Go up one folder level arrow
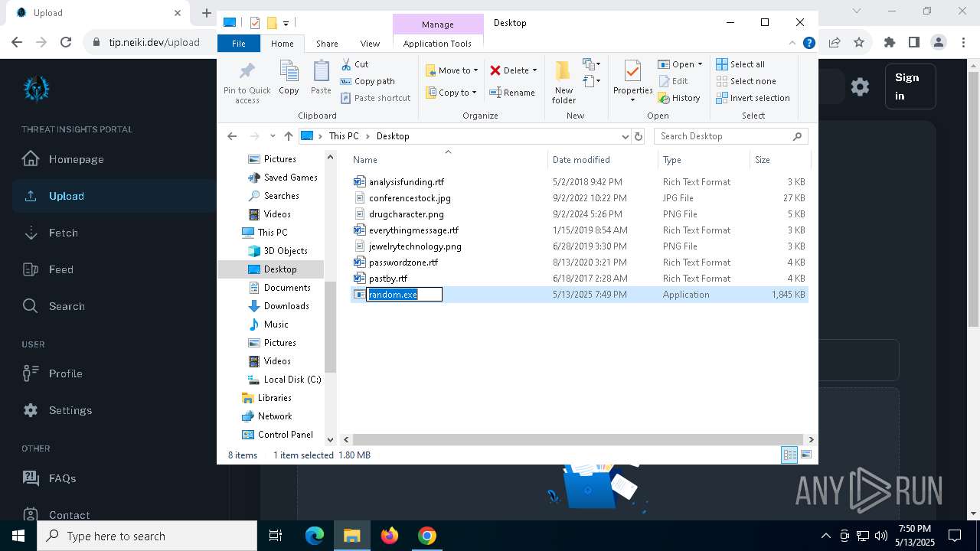Screen dimensions: 980x551 pos(288,136)
